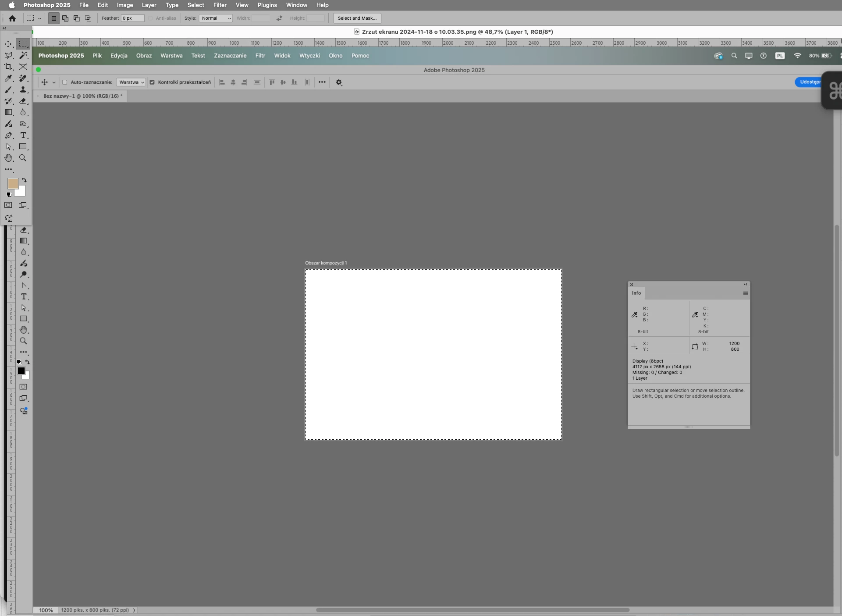Open the Style dropdown set to Normal
This screenshot has height=616, width=842.
click(x=216, y=18)
